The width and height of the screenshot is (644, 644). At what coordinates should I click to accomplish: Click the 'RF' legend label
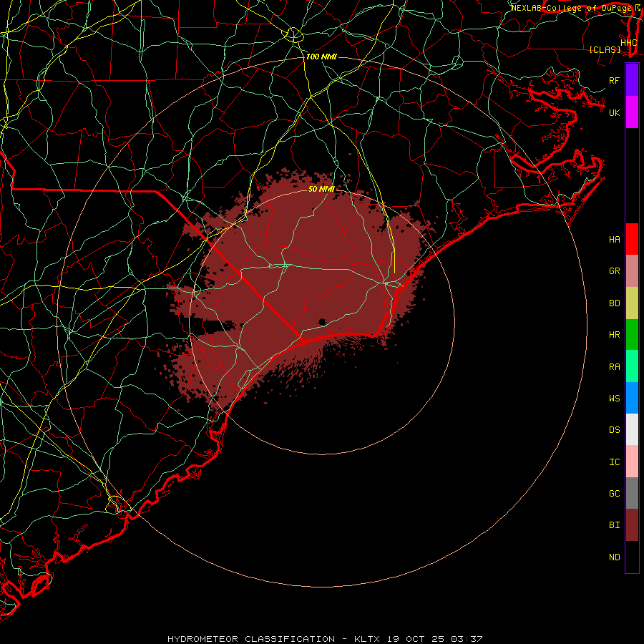614,80
